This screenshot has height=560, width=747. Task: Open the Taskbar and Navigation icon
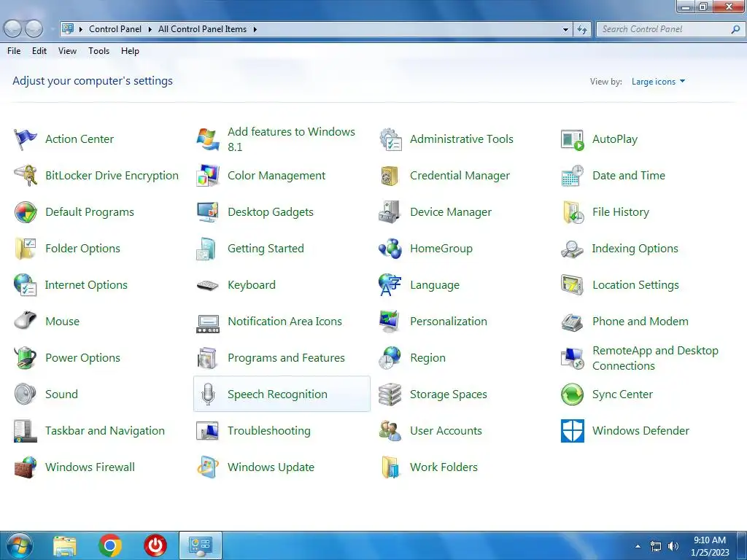click(x=26, y=430)
